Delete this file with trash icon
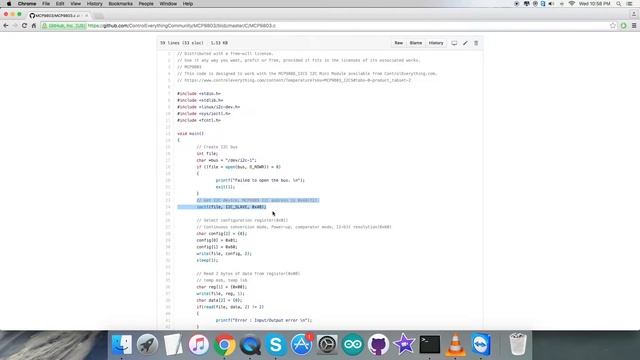640x360 pixels. click(x=476, y=43)
